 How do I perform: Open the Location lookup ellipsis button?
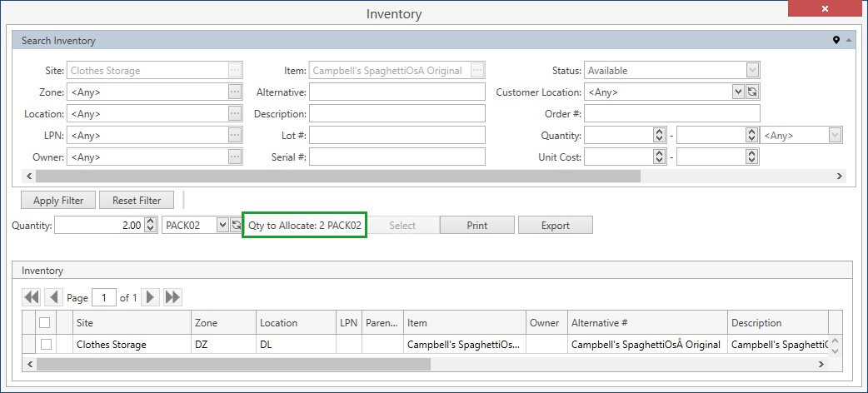click(x=235, y=113)
